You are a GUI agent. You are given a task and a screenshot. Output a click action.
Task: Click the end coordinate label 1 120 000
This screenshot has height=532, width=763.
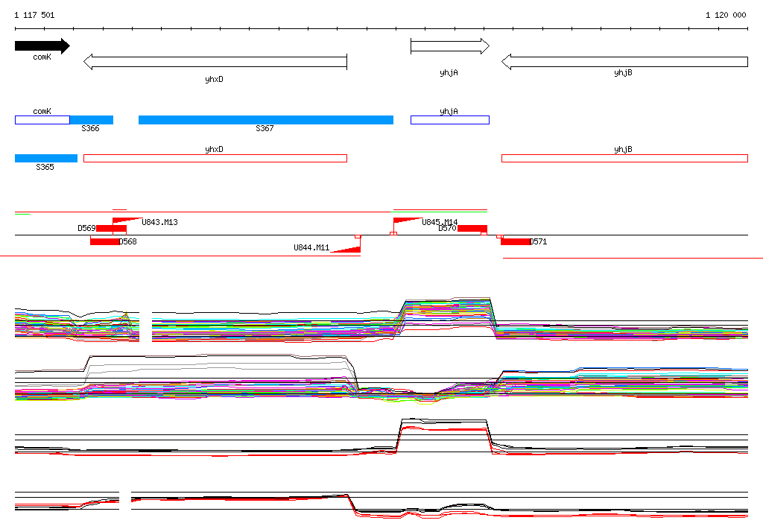726,15
